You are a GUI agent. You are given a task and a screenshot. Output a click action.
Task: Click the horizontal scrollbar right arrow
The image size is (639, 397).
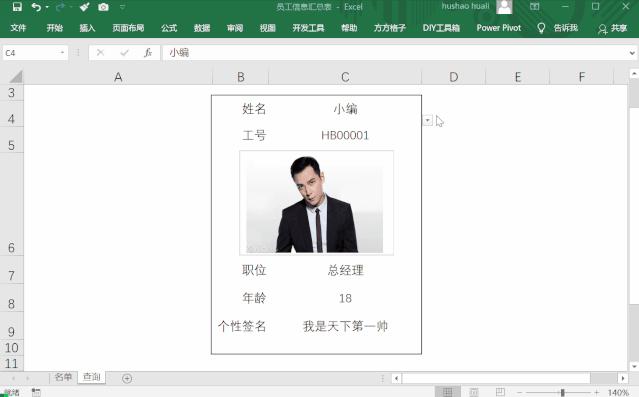[x=622, y=378]
